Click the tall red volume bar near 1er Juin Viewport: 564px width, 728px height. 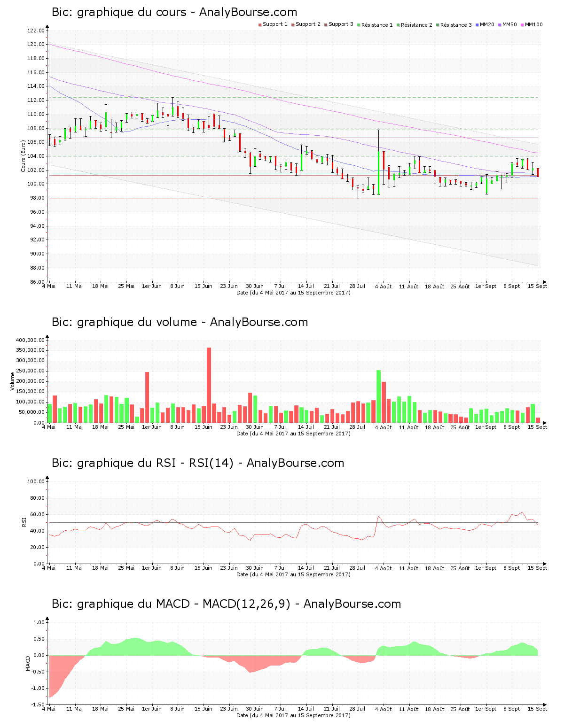(x=147, y=397)
